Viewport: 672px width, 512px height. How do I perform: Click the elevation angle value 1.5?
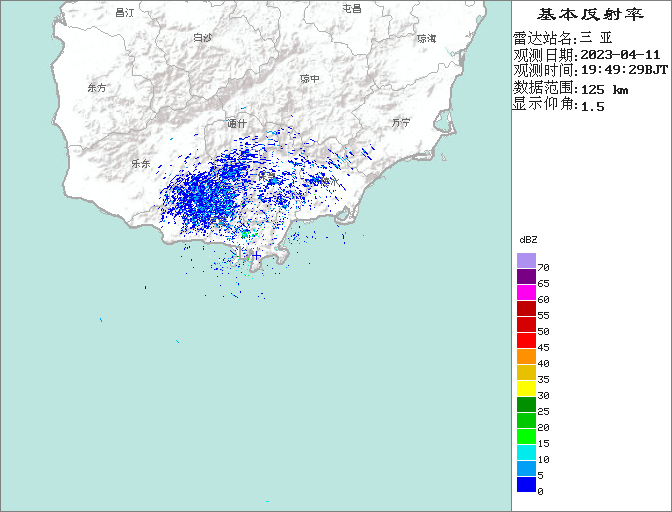[592, 107]
